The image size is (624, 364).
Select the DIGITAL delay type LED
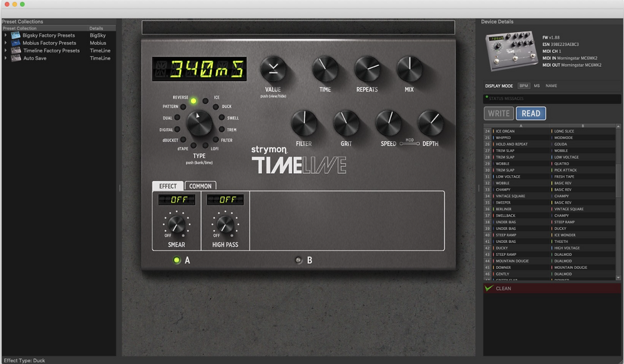coord(177,130)
